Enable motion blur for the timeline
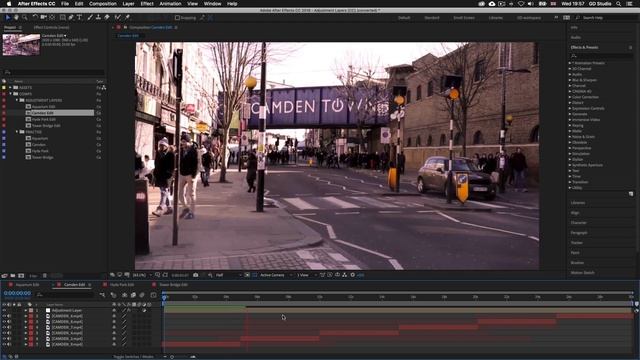The height and width of the screenshot is (360, 640). tap(142, 295)
